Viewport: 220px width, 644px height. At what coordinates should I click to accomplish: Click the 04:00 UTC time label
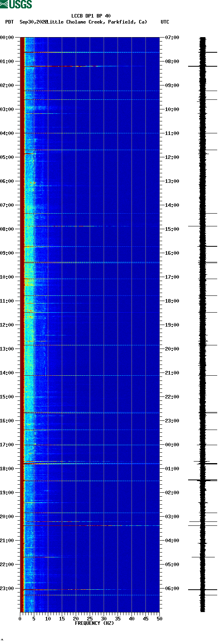click(172, 541)
